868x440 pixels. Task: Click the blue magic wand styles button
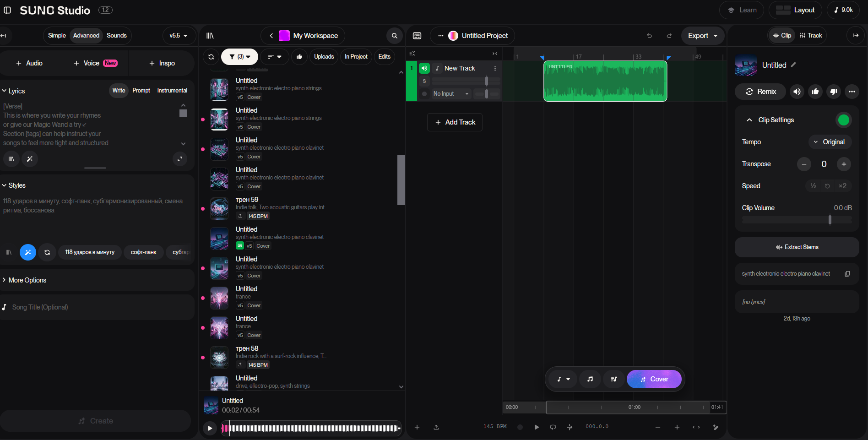(28, 252)
